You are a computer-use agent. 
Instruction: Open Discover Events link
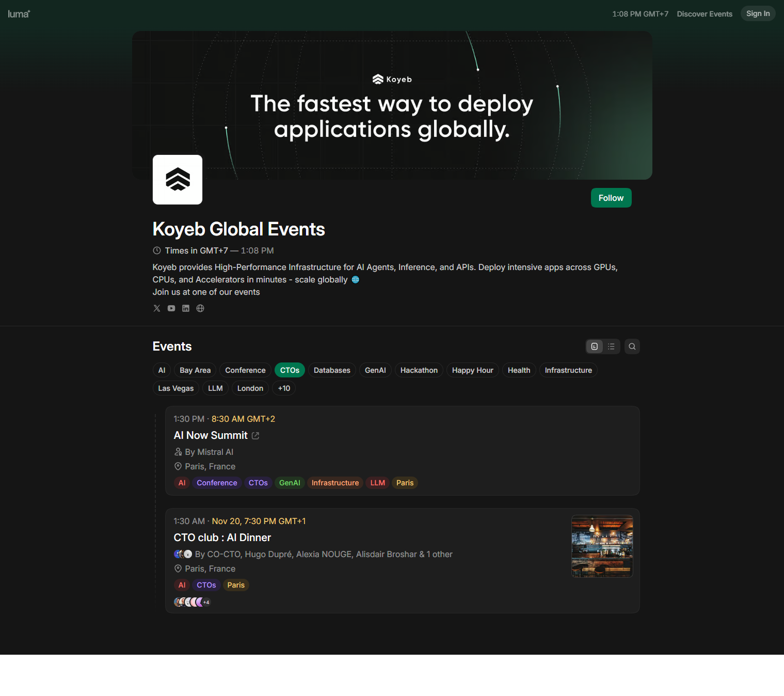click(x=705, y=14)
